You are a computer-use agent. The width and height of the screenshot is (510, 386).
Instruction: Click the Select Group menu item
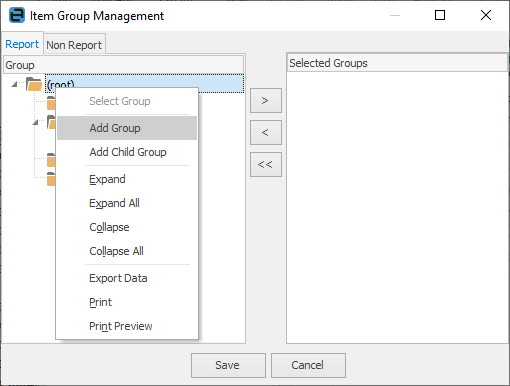click(127, 101)
